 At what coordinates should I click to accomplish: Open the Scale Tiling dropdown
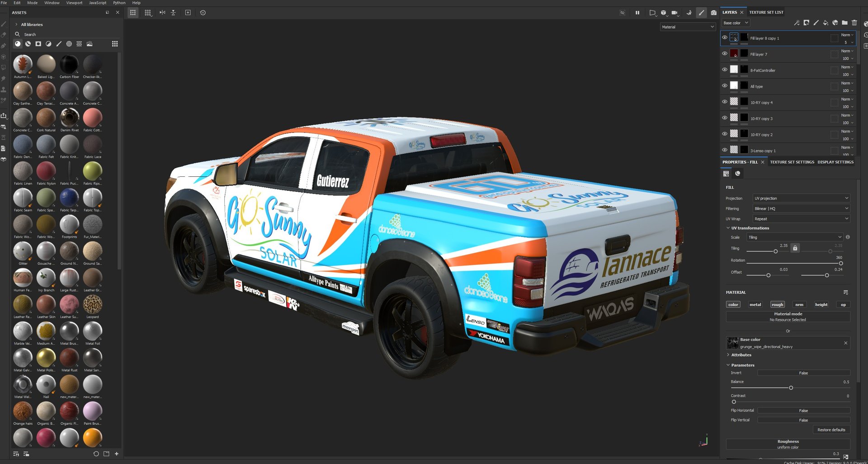(795, 237)
